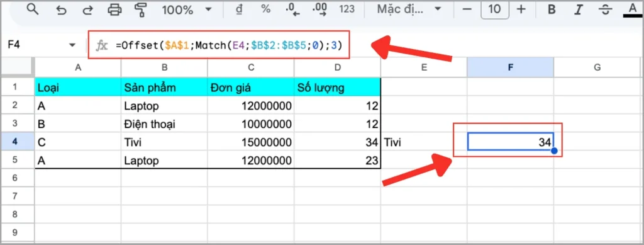
Task: Select cell B2 containing Laptop
Action: pos(164,106)
